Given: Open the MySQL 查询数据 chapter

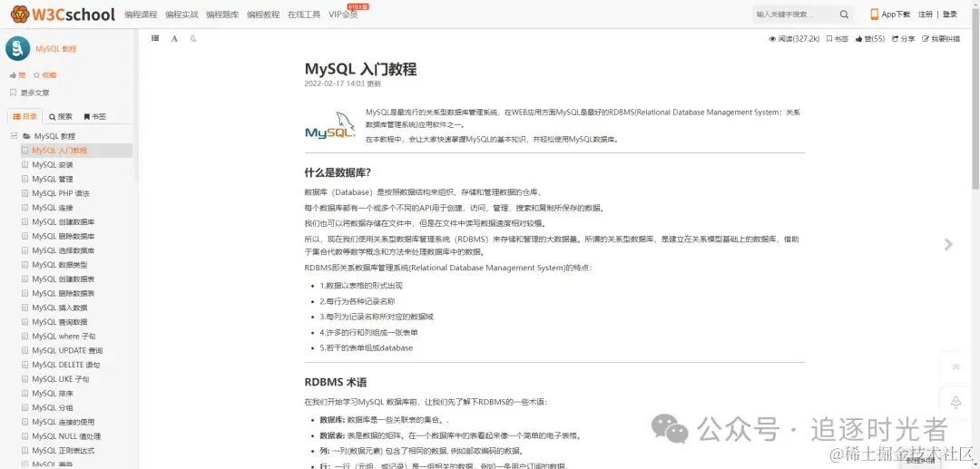Looking at the screenshot, I should click(x=59, y=322).
